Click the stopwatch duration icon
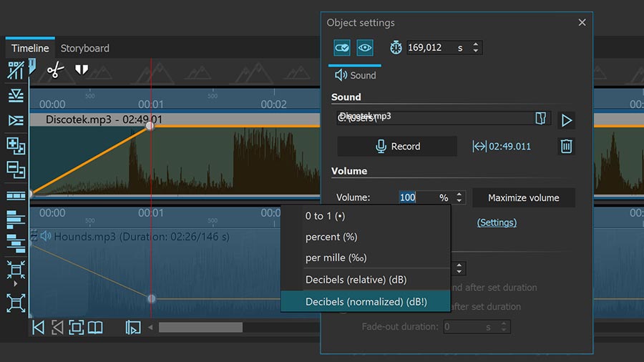Viewport: 644px width, 362px height. (396, 47)
